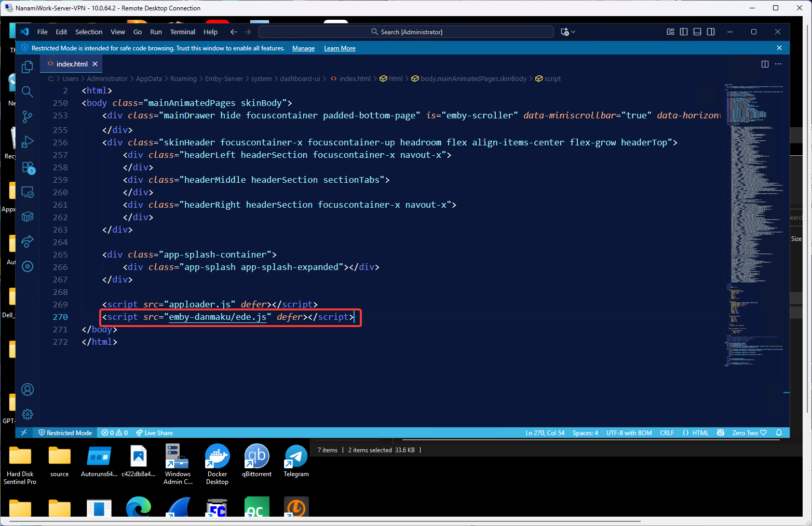The image size is (812, 526).
Task: Open the Explorer view in activity bar
Action: [28, 67]
